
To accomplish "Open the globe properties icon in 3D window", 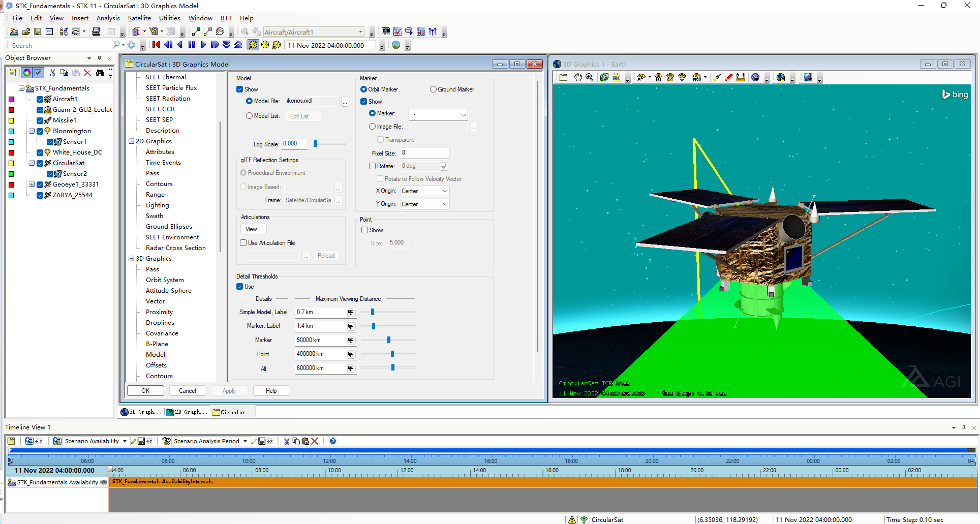I will pos(755,77).
